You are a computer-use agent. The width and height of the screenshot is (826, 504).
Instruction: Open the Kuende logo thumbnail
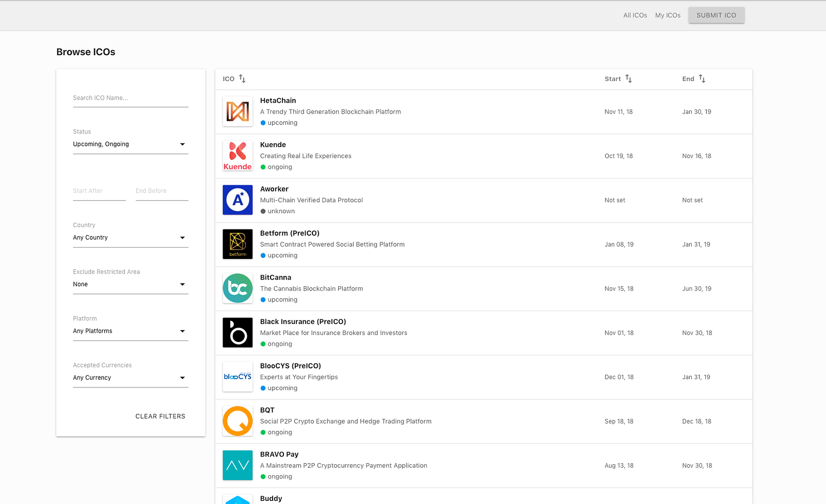237,156
